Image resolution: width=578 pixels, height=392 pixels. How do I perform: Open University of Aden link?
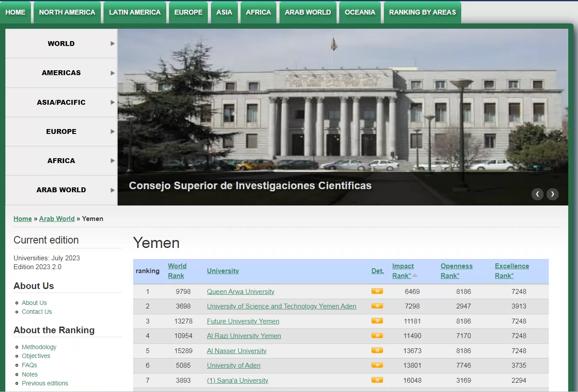pos(233,365)
